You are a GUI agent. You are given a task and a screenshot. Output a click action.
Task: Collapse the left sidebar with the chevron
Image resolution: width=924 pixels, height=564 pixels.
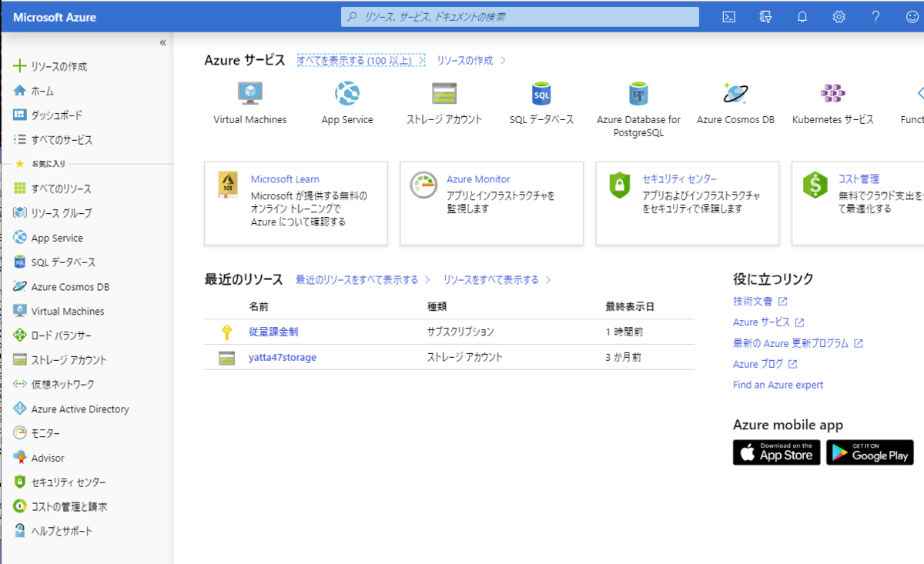(162, 42)
